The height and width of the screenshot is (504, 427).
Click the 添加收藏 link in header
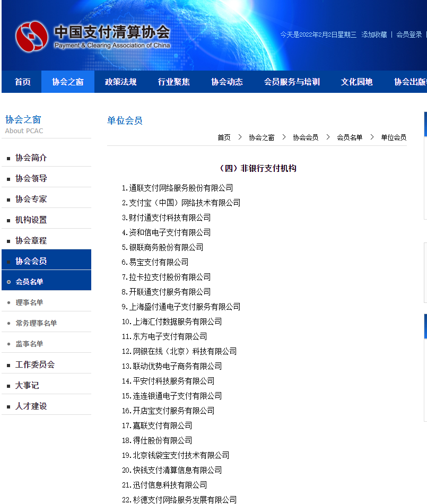pos(374,34)
